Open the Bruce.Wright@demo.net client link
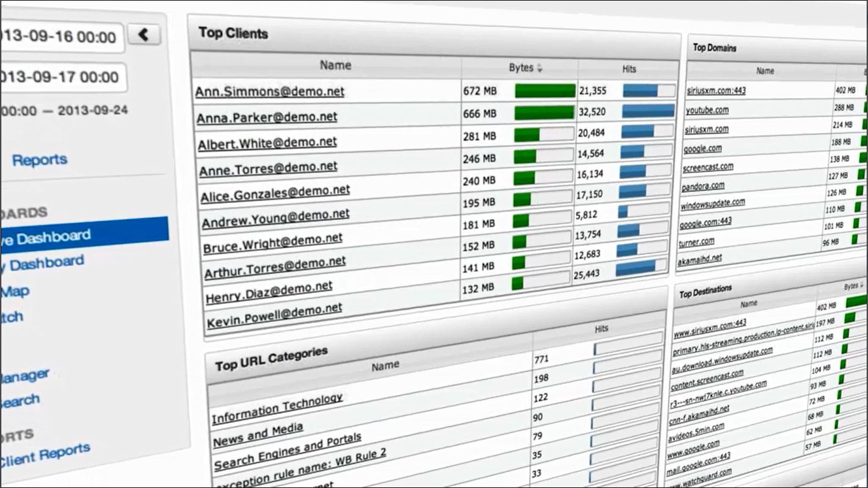The height and width of the screenshot is (488, 868). click(x=273, y=242)
